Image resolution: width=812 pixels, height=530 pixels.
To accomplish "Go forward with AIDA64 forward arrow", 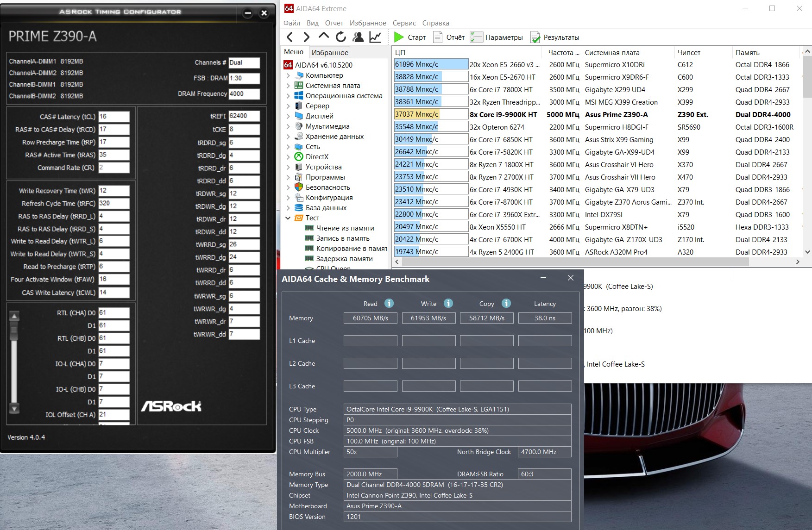I will (306, 37).
